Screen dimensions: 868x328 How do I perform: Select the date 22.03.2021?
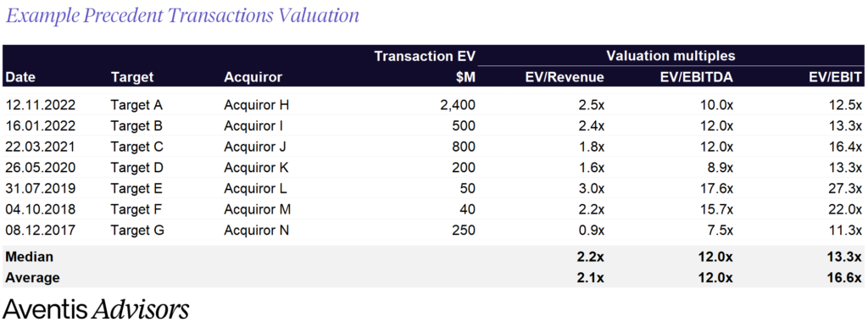(41, 147)
